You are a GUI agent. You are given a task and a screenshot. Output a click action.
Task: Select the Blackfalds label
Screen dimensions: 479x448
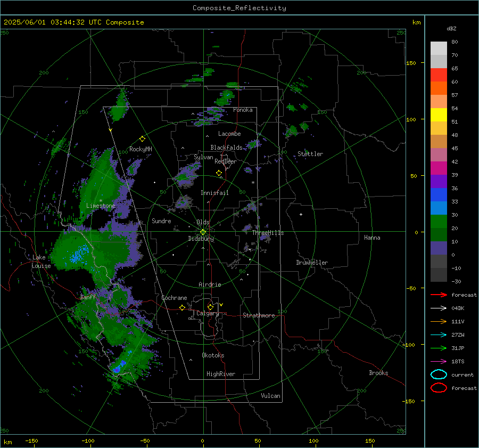tap(226, 148)
